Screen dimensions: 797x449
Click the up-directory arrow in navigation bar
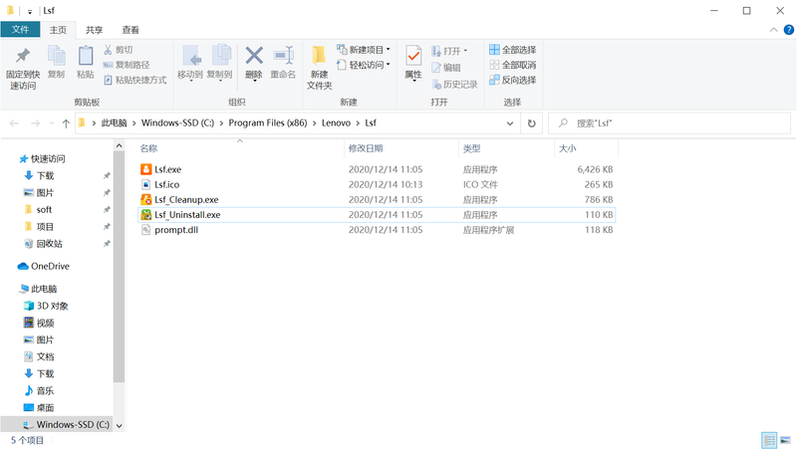[66, 123]
